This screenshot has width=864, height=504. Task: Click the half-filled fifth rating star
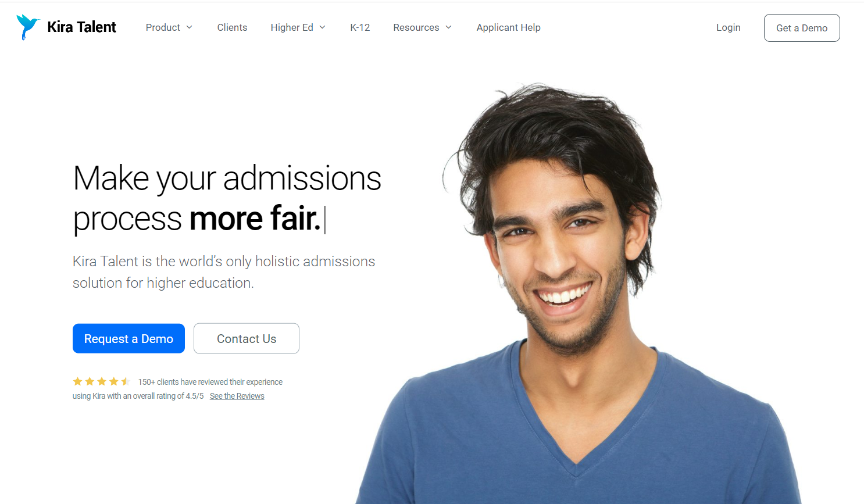click(126, 381)
